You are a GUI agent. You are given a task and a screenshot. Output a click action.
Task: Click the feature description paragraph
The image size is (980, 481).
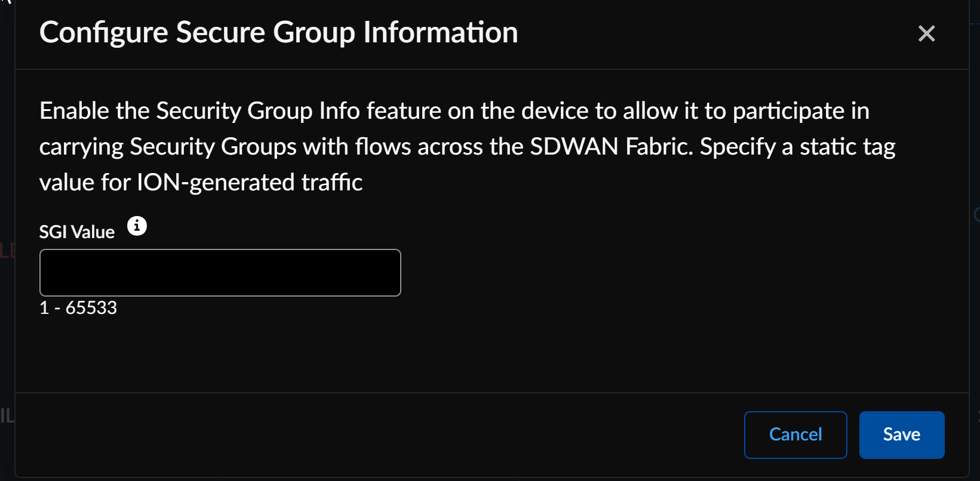pos(466,146)
